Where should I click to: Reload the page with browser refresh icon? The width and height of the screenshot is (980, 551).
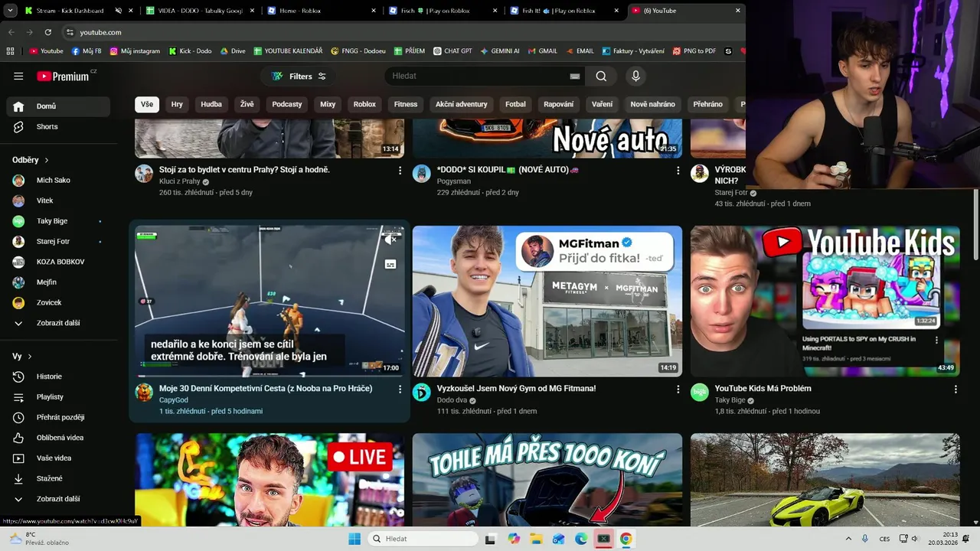(x=48, y=32)
